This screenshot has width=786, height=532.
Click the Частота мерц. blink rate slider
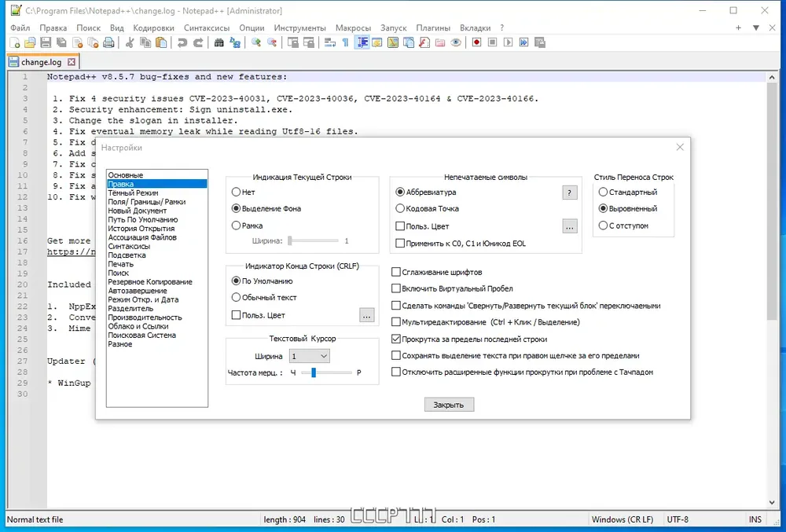pyautogui.click(x=326, y=372)
